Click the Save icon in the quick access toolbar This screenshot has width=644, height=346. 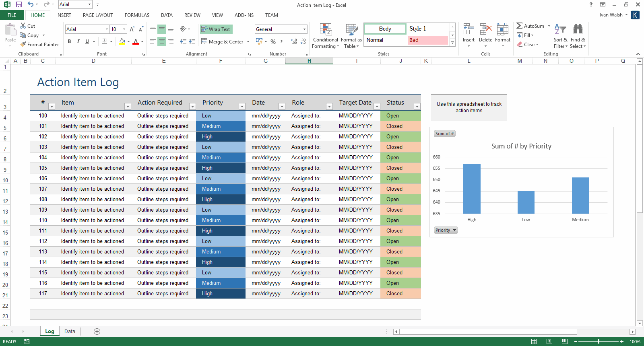(x=19, y=4)
